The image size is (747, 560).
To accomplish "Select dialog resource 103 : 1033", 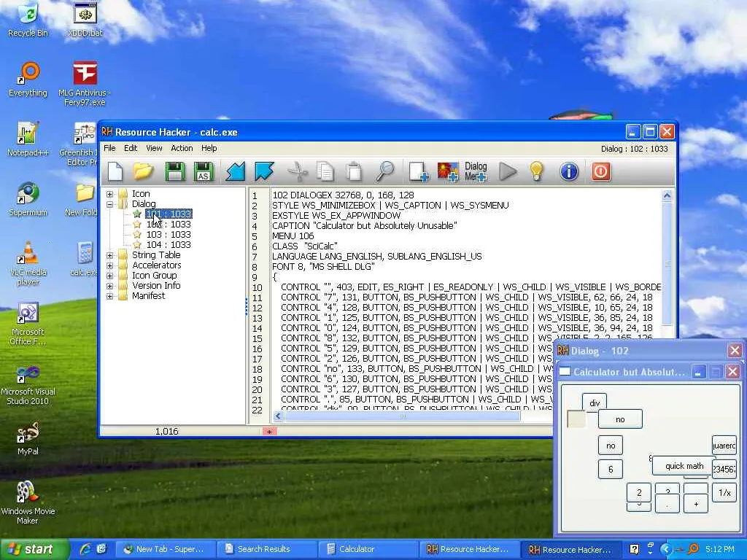I will [169, 234].
